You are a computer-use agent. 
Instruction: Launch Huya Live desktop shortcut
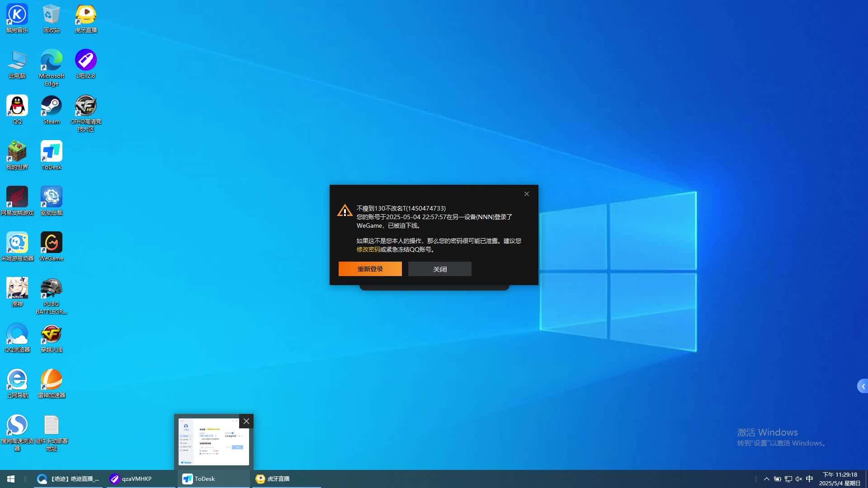86,19
